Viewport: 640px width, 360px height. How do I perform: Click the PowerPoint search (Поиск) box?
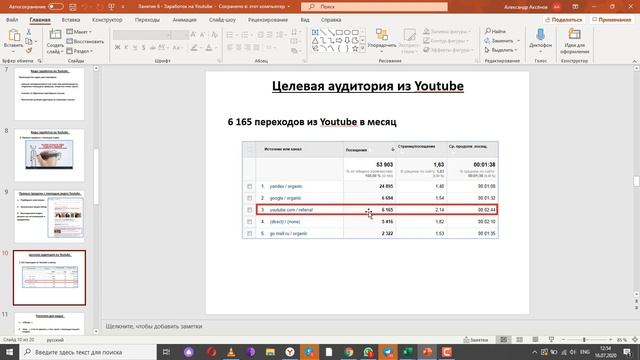click(374, 7)
